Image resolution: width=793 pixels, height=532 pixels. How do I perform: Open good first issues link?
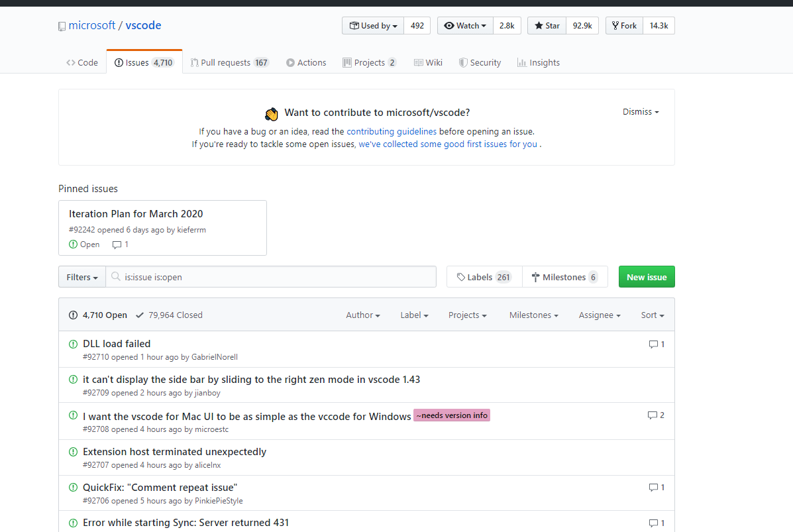point(448,144)
